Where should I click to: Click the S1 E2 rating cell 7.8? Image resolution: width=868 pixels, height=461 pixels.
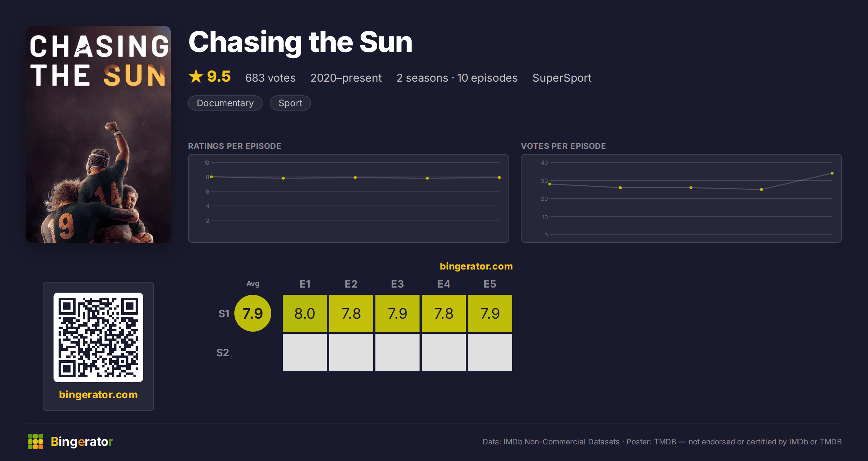(x=351, y=313)
